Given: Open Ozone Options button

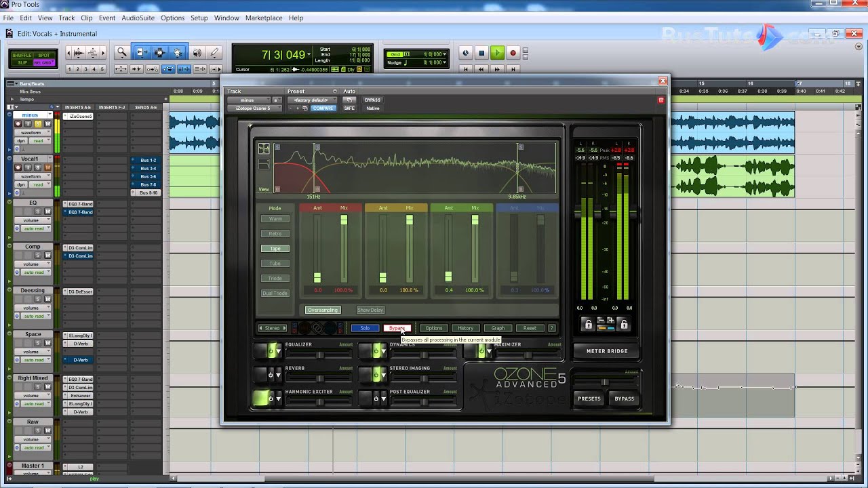Looking at the screenshot, I should [434, 328].
